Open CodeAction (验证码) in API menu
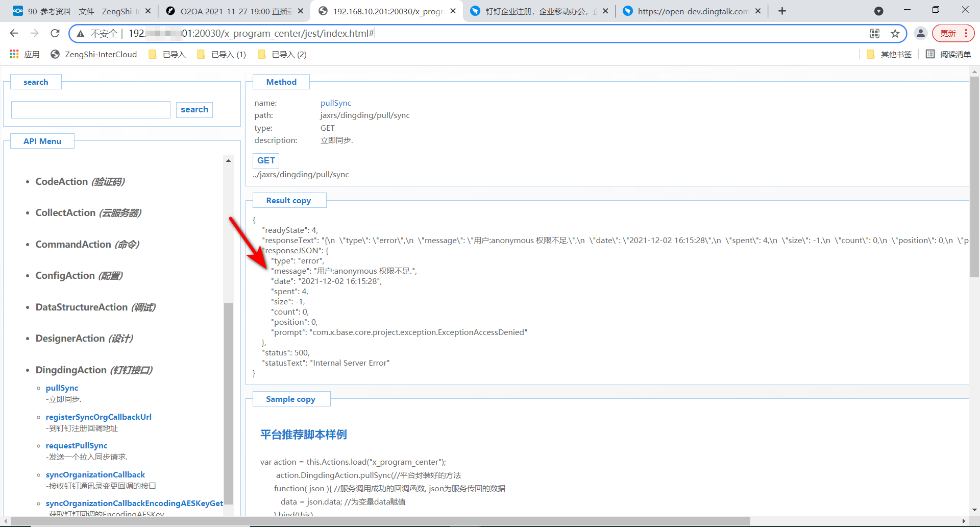The image size is (980, 527). pyautogui.click(x=80, y=182)
